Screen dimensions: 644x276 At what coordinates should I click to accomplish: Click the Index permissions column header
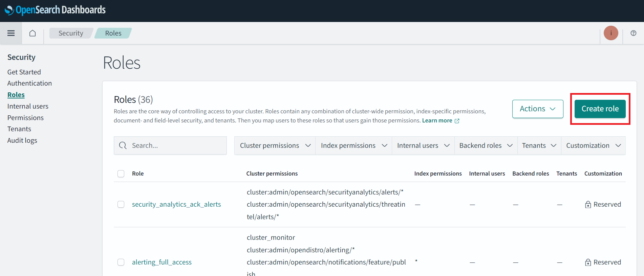coord(438,174)
